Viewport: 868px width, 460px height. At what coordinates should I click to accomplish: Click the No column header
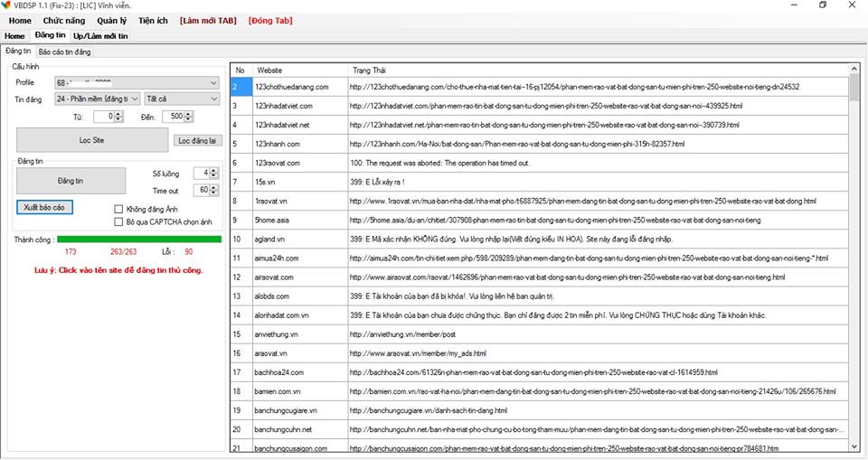pyautogui.click(x=240, y=70)
